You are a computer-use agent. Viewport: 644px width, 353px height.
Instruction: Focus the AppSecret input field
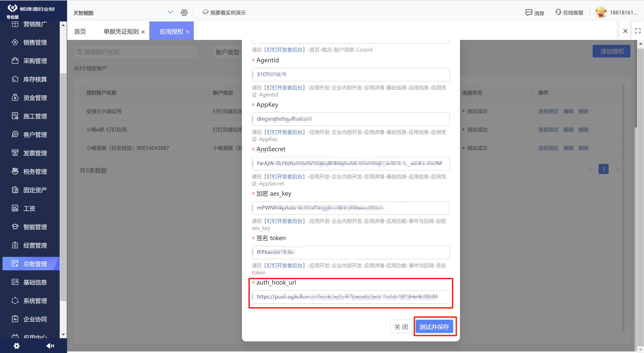pyautogui.click(x=351, y=164)
